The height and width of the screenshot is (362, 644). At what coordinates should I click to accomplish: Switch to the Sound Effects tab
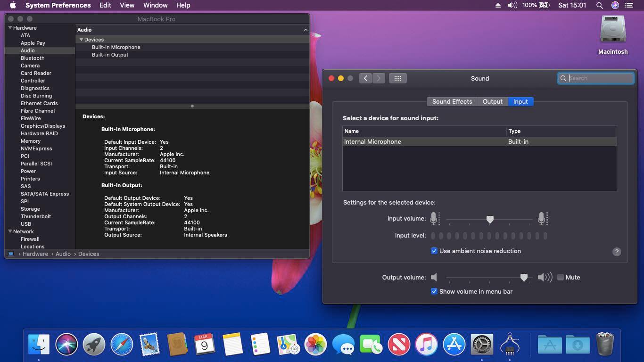click(452, 101)
